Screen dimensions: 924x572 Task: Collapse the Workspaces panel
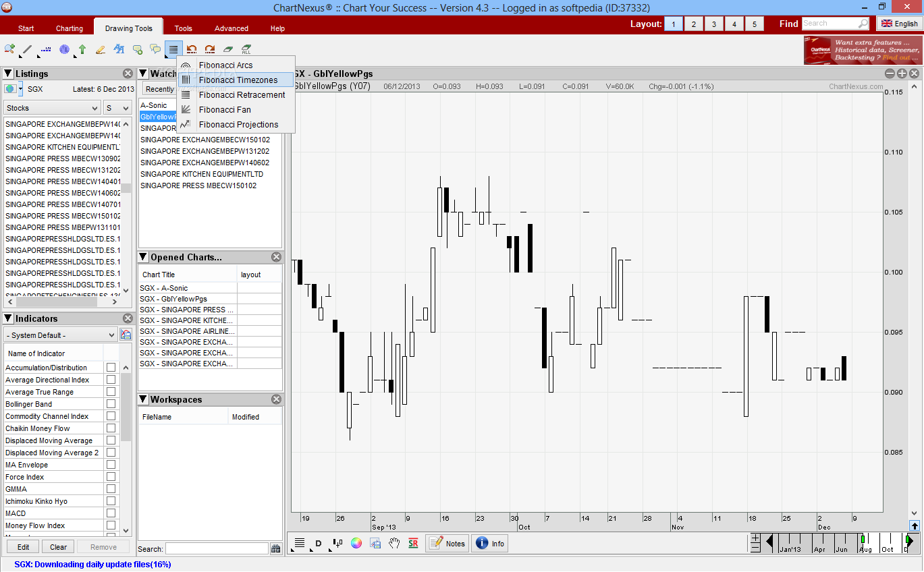pos(143,399)
